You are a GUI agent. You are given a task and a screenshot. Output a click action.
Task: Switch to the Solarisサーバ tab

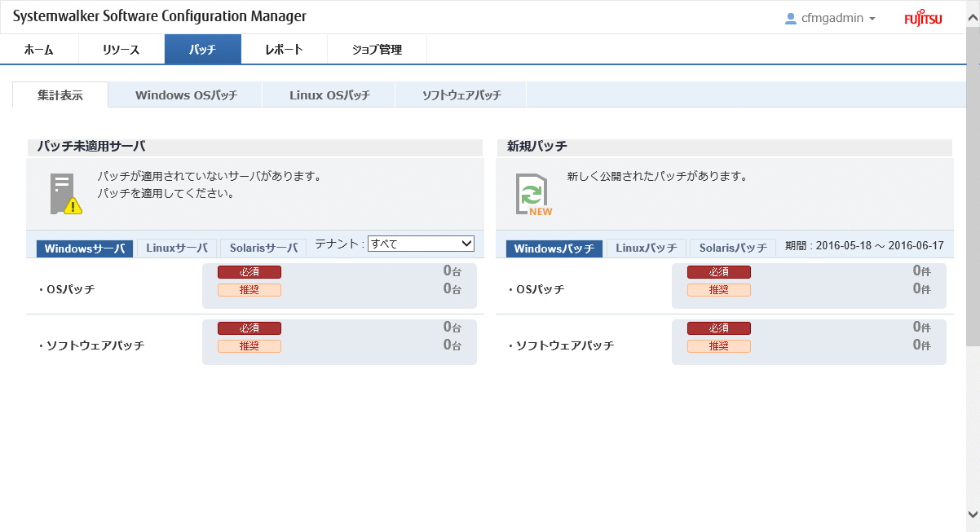263,248
